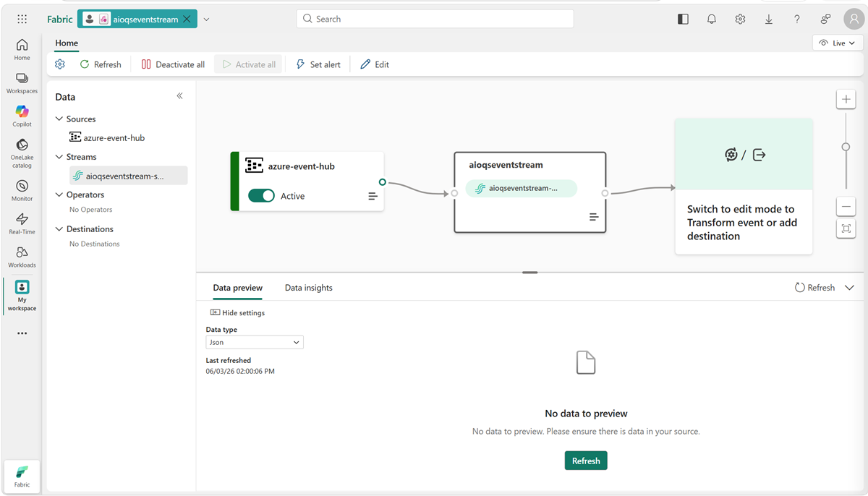Click the No Destinations text
The image size is (868, 496).
pos(95,244)
